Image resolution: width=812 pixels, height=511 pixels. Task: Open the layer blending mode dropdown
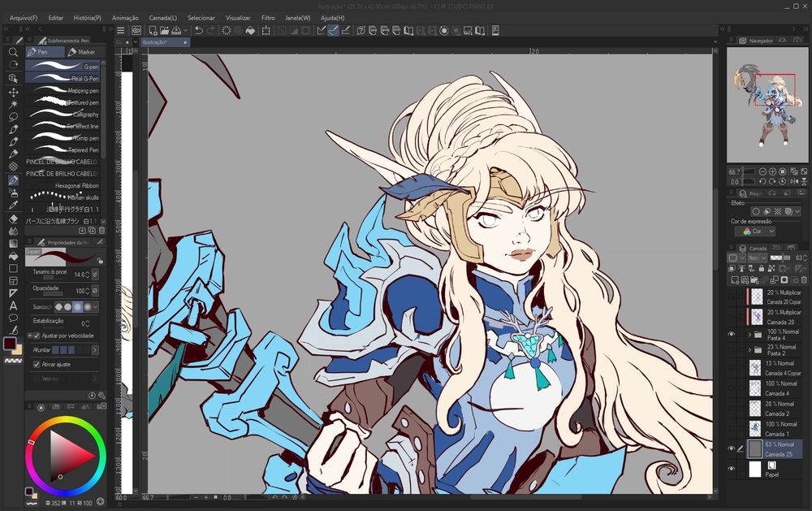(757, 258)
